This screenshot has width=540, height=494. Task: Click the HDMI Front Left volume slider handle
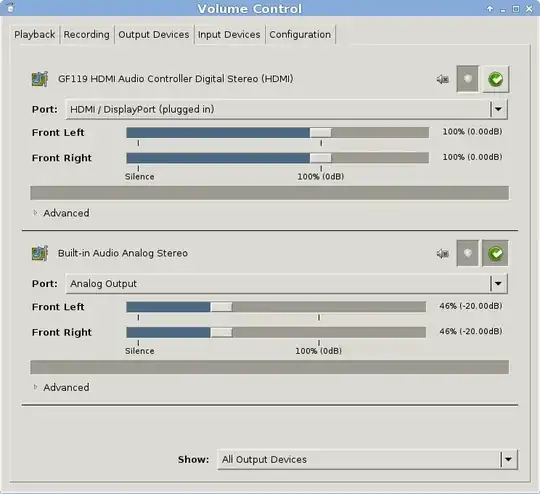321,133
